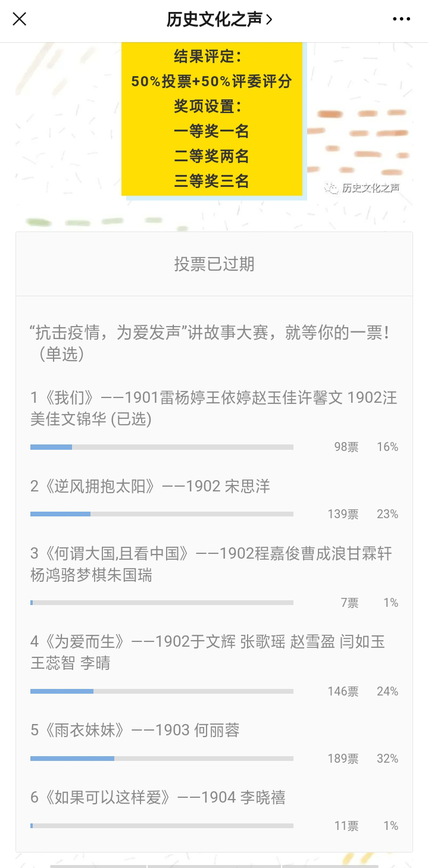Click the 11票 vote count
Image resolution: width=428 pixels, height=868 pixels.
pos(346,826)
